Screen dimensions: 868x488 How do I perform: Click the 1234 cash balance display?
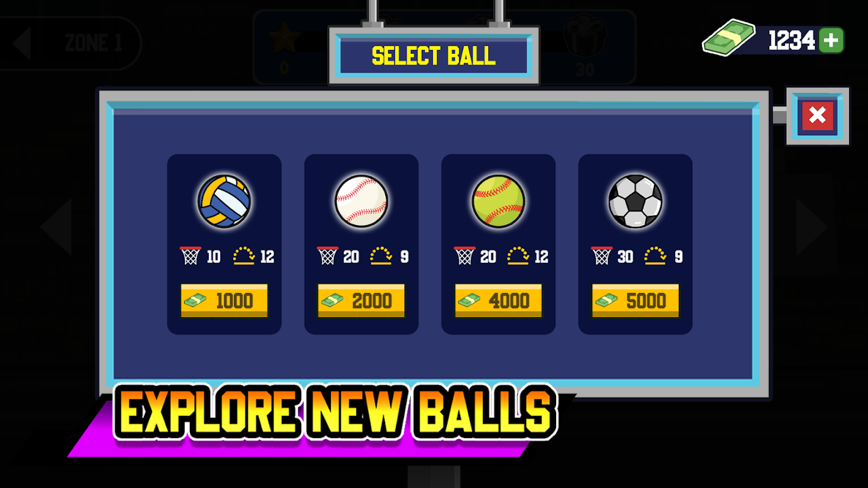(x=792, y=40)
